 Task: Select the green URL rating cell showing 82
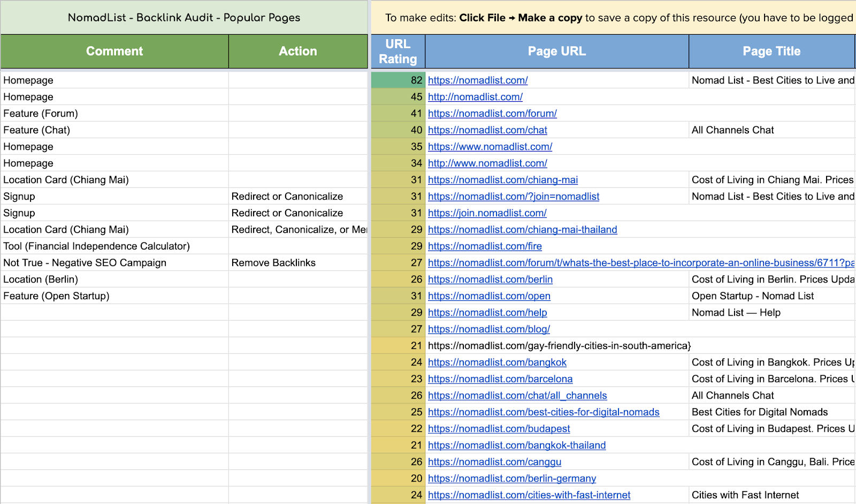[x=398, y=80]
